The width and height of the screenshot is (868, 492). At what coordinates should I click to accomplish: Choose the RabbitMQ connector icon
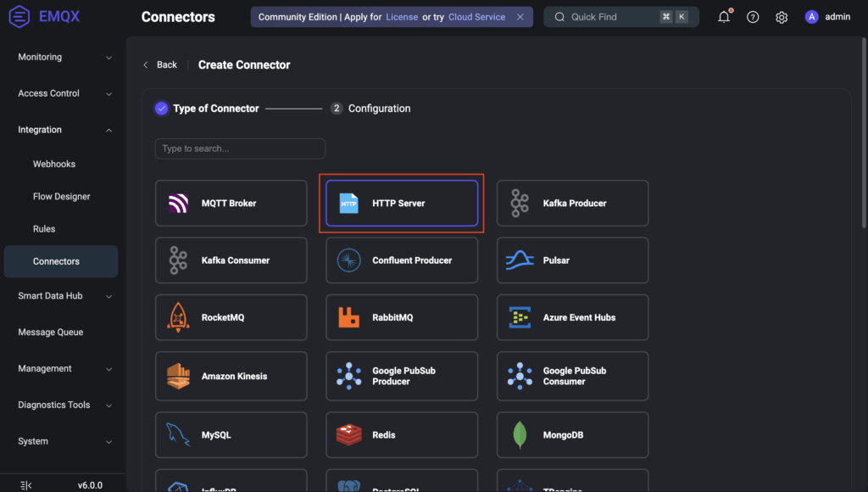pos(348,318)
